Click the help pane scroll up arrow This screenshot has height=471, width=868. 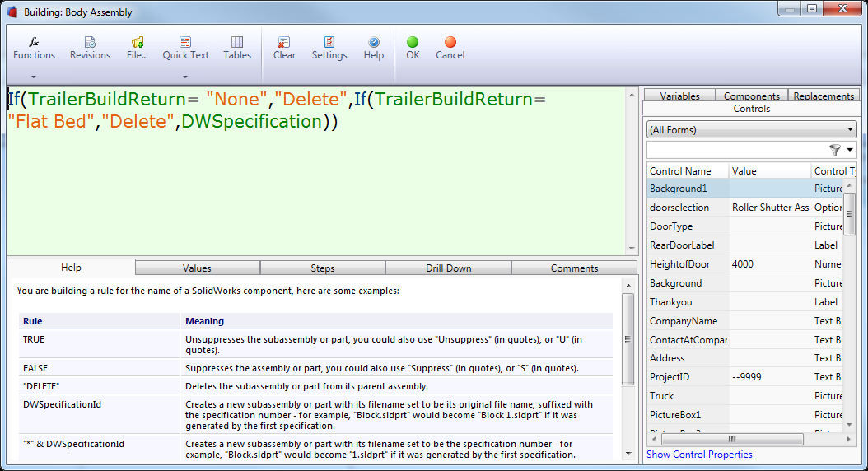628,286
